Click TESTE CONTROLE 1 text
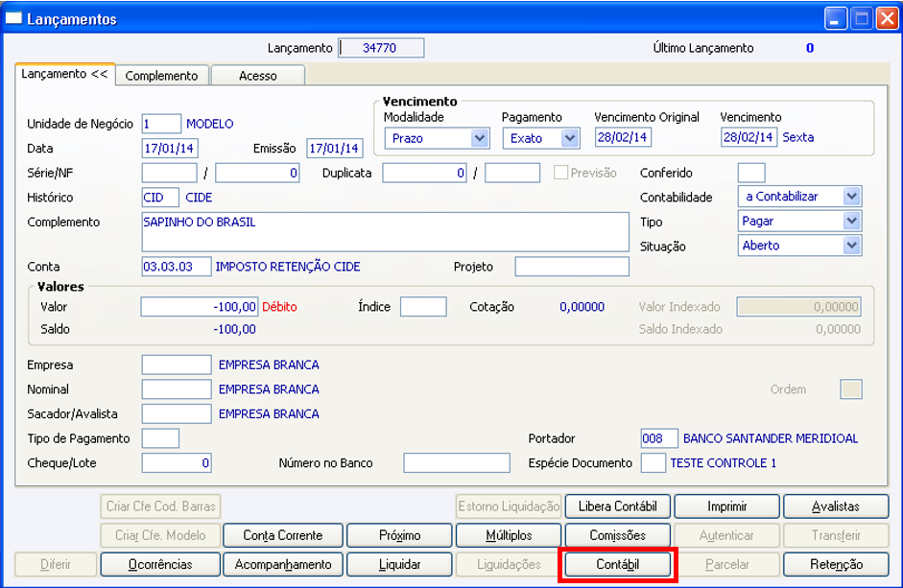Image resolution: width=903 pixels, height=588 pixels. click(724, 463)
